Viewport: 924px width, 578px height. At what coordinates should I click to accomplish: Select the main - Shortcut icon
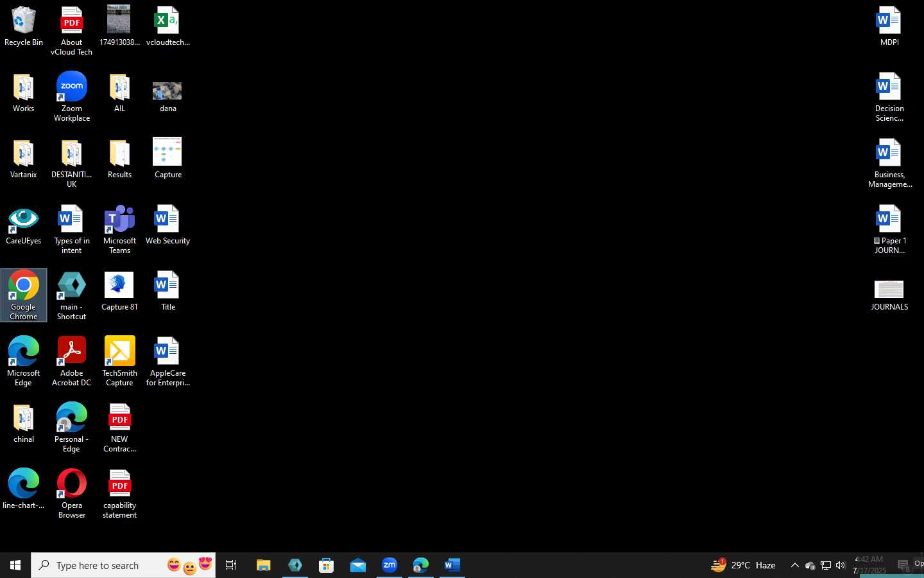click(71, 296)
